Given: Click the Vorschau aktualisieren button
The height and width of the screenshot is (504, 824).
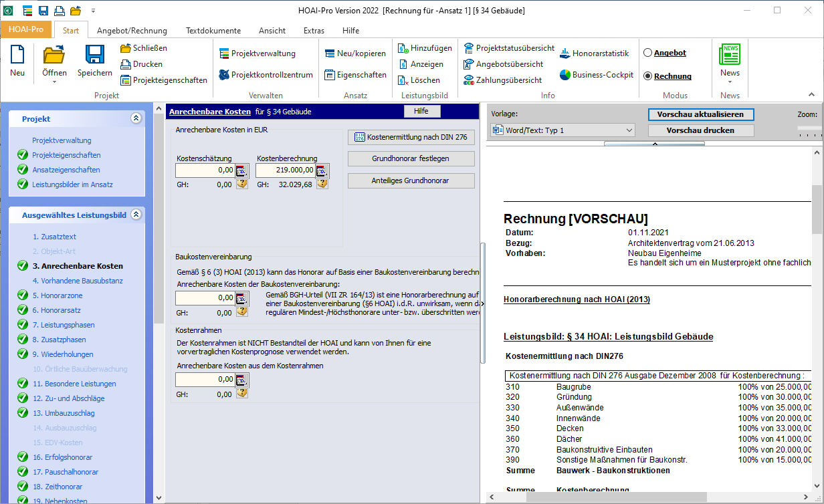Looking at the screenshot, I should point(701,114).
